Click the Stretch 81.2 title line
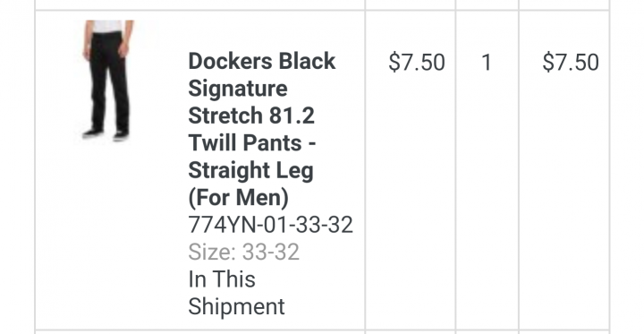This screenshot has width=644, height=334. 251,116
